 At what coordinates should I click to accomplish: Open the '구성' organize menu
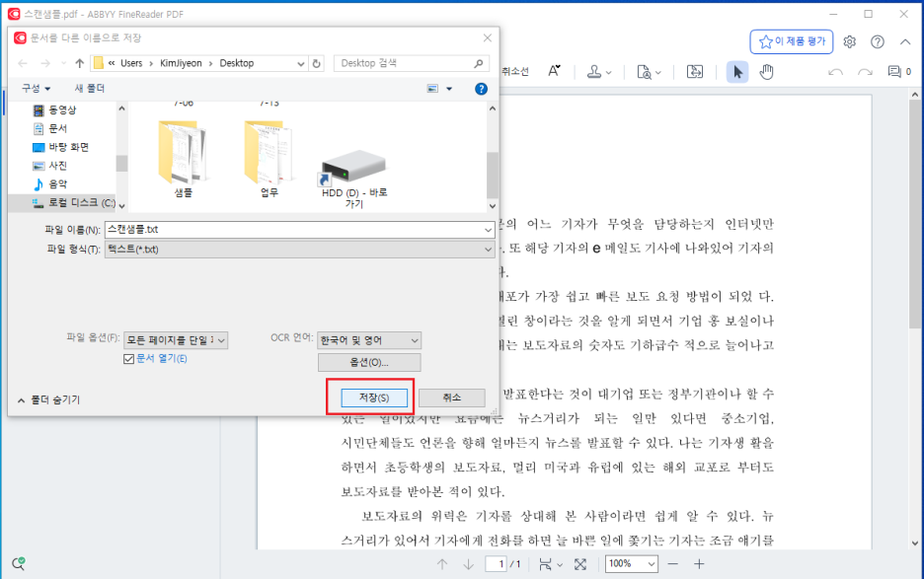pos(36,89)
